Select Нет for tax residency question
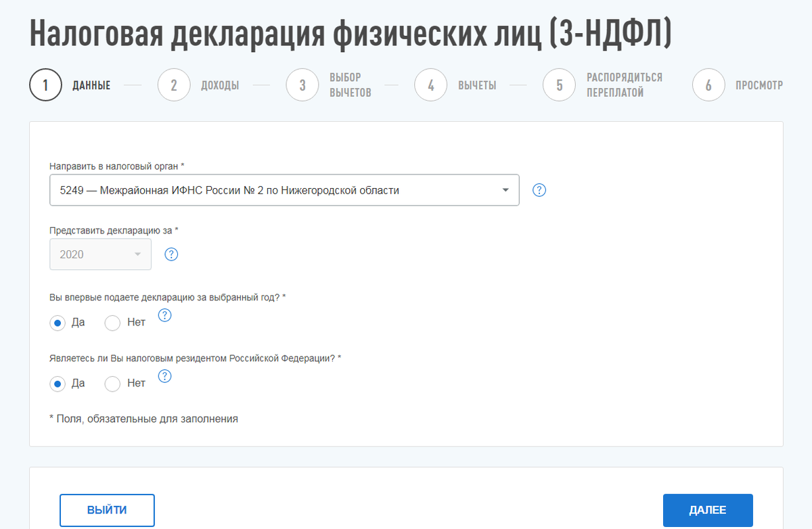 click(x=112, y=384)
